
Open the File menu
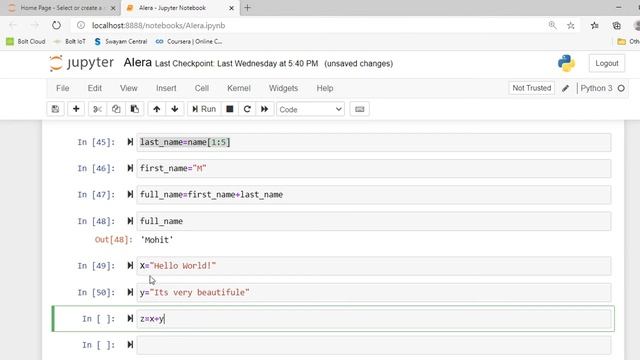62,88
